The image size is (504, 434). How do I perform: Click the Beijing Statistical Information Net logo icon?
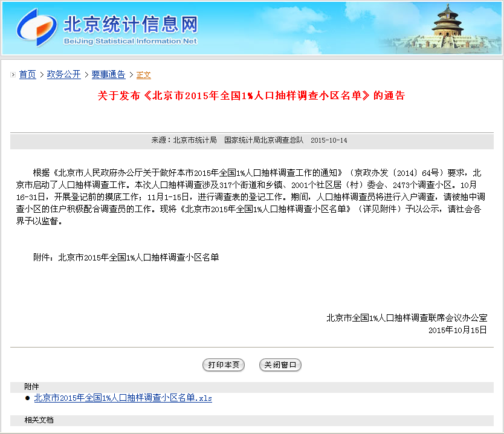coord(36,27)
